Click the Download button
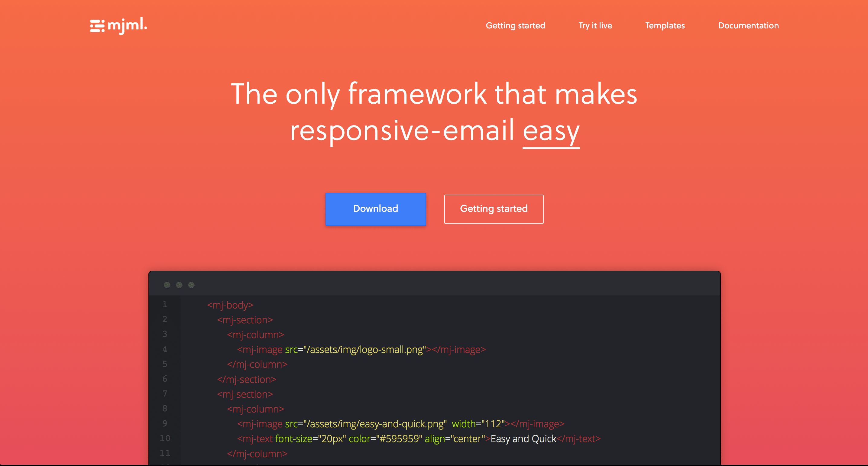Screen dimensions: 868x466 click(x=375, y=209)
